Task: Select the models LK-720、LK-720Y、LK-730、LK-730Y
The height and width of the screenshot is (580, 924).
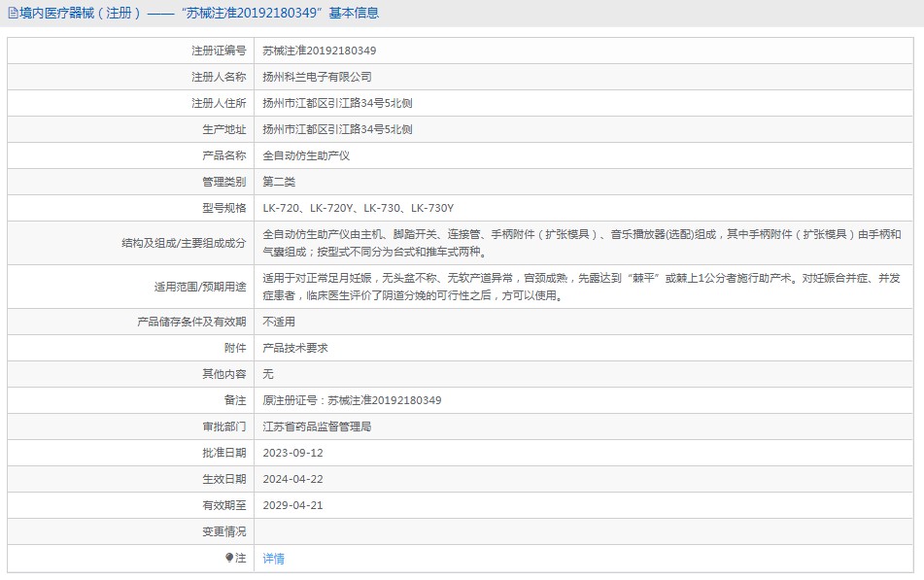Action: click(x=359, y=208)
